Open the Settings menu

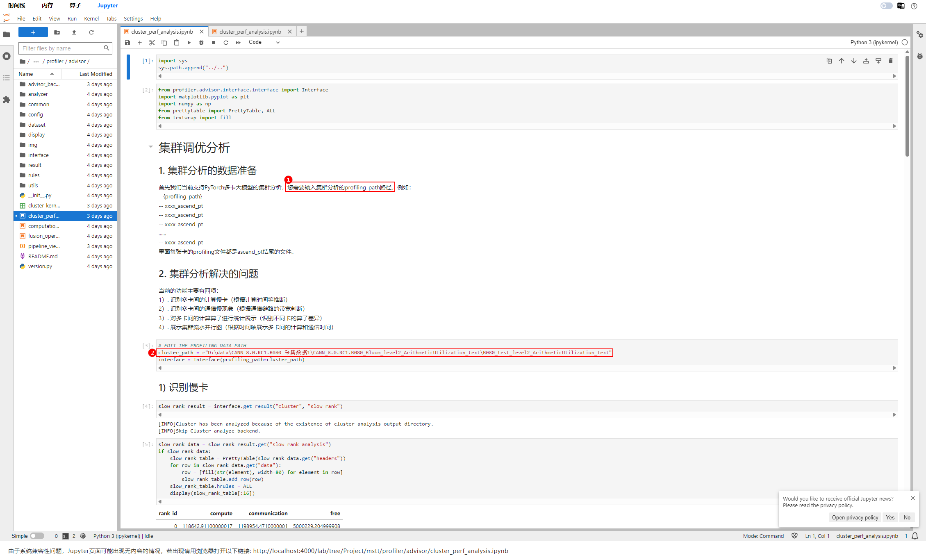[x=133, y=18]
